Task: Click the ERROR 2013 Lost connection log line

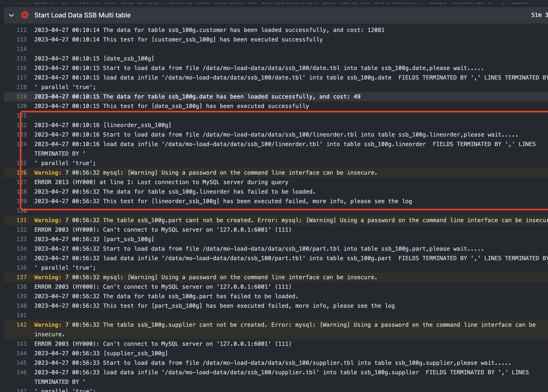Action: click(161, 182)
